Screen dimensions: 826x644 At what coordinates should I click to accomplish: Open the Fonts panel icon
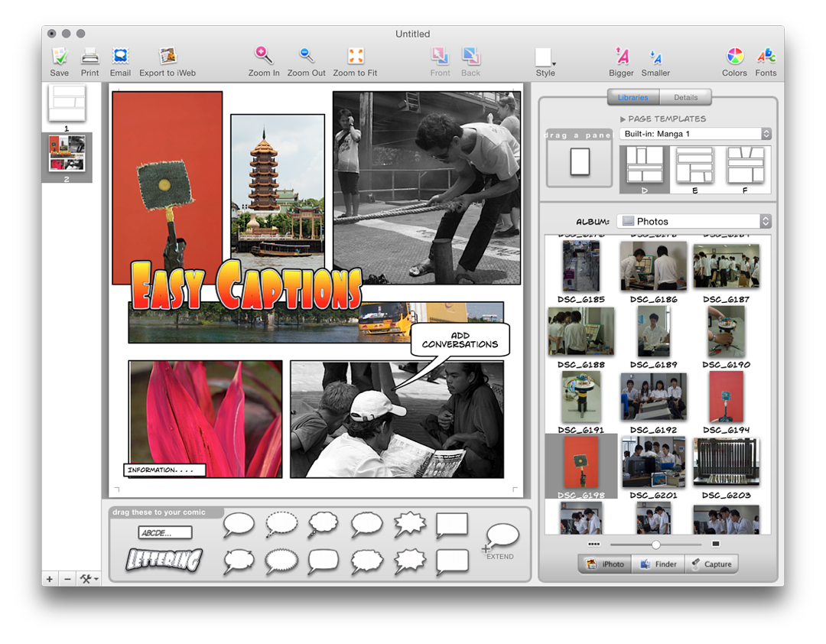(766, 56)
